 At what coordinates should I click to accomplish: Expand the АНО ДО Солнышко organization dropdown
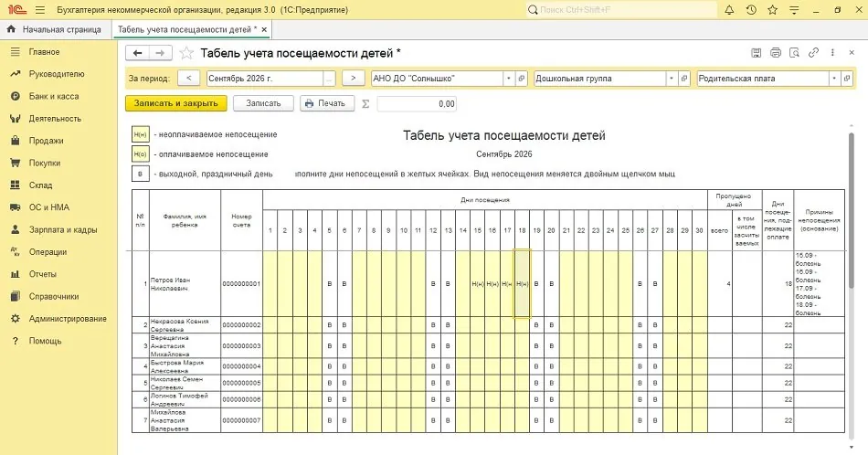[x=509, y=79]
